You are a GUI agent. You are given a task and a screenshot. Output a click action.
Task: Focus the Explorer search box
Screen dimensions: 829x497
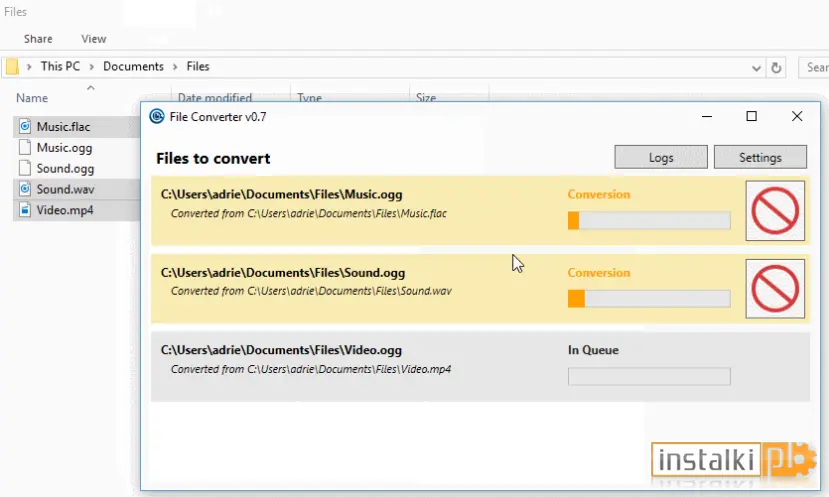pyautogui.click(x=814, y=68)
